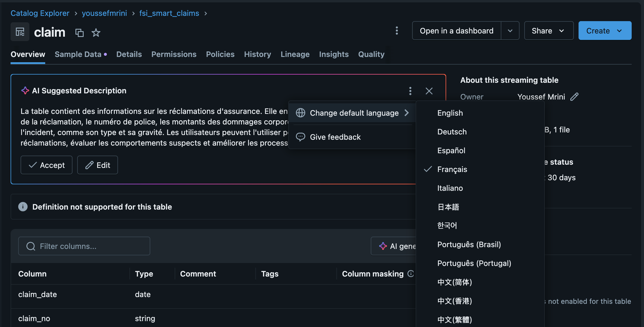Click the AI generate button
The height and width of the screenshot is (327, 644).
[394, 246]
